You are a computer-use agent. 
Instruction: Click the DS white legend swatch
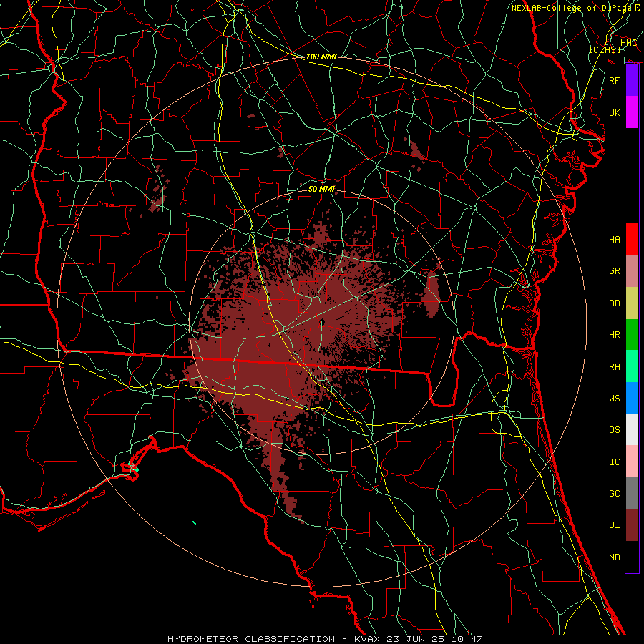[632, 429]
